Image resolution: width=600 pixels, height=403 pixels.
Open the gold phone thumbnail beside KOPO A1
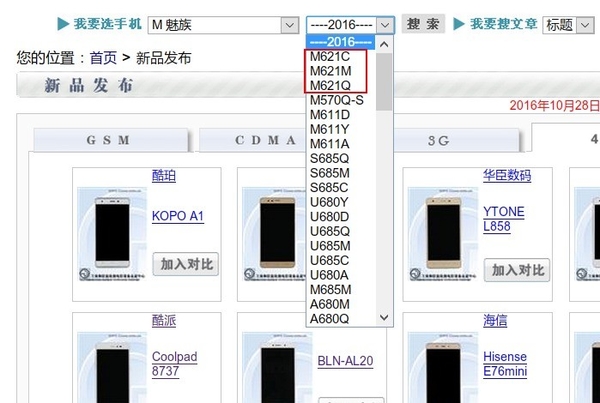276,233
